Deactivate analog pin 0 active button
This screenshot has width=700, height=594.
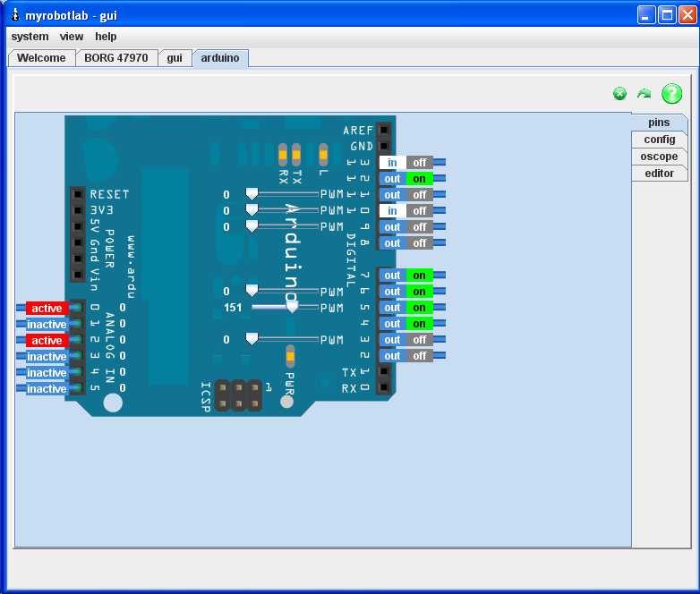pos(47,308)
